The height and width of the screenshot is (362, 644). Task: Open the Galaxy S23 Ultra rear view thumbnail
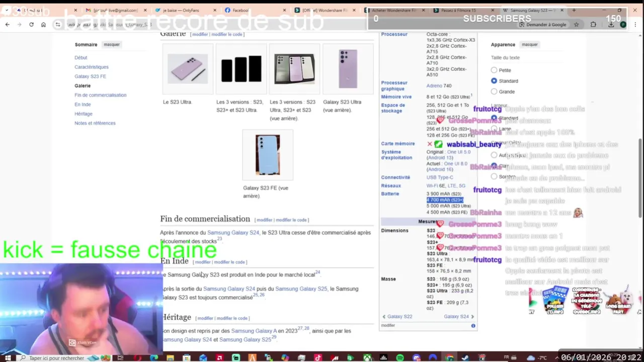coord(348,68)
